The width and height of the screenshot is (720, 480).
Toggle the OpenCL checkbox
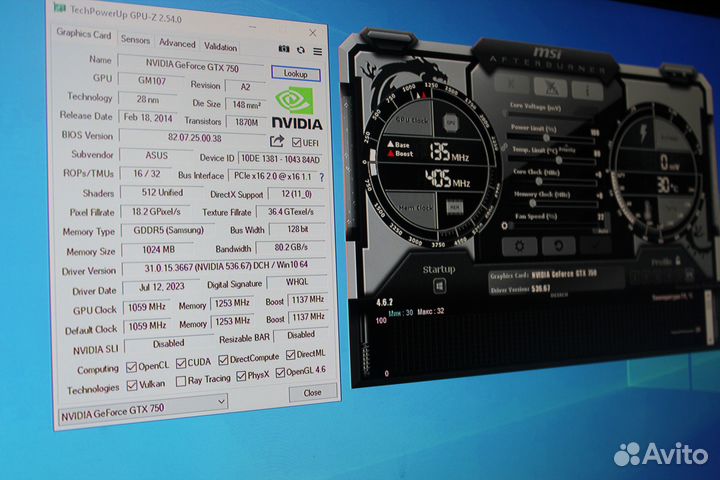point(131,367)
